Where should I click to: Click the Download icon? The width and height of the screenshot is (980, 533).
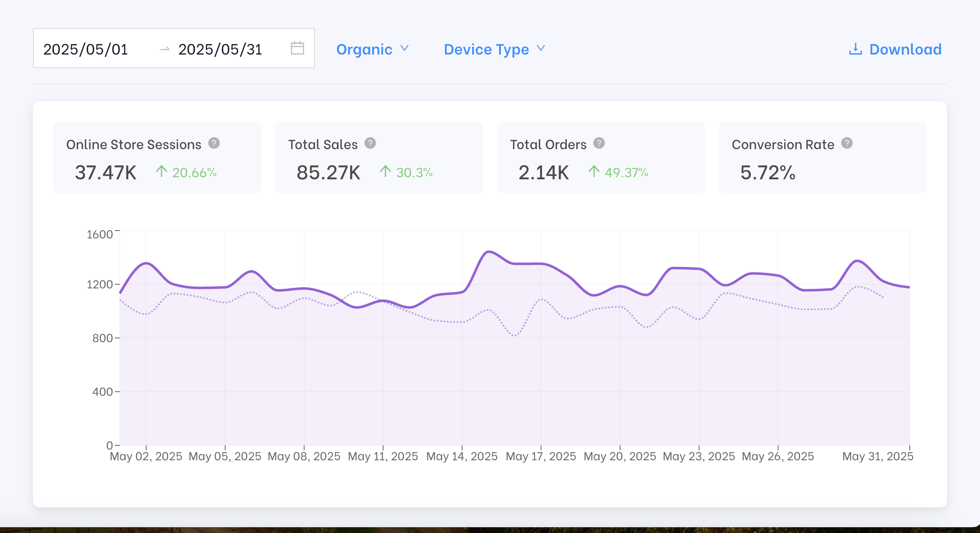click(x=855, y=48)
